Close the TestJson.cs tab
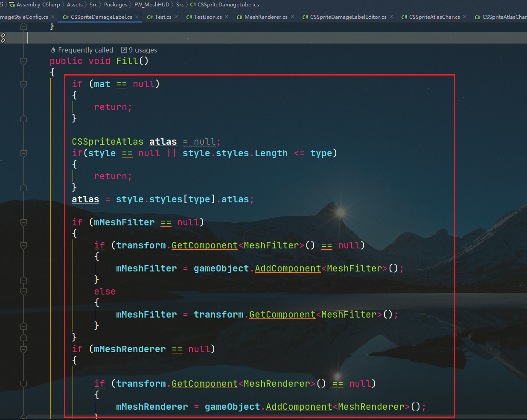The image size is (527, 420). [227, 17]
